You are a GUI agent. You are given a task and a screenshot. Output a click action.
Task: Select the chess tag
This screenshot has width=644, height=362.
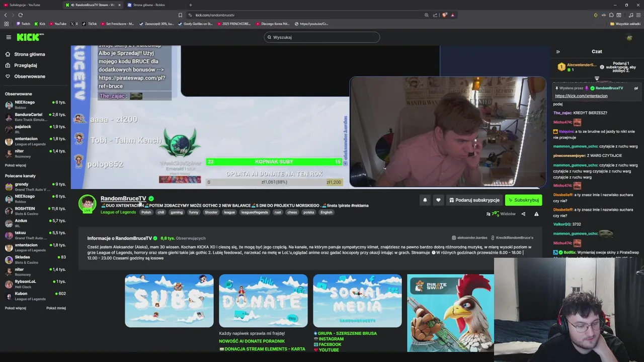click(x=292, y=212)
